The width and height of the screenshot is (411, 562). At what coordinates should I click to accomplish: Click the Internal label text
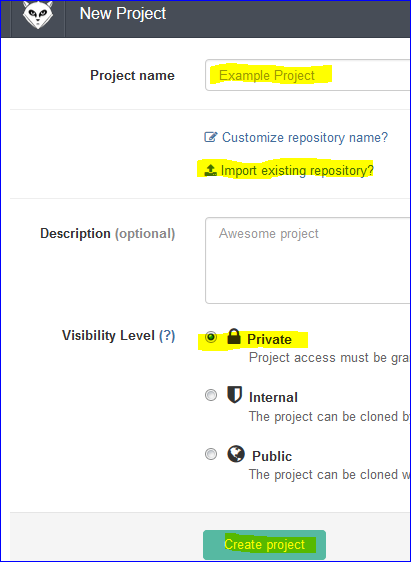273,397
